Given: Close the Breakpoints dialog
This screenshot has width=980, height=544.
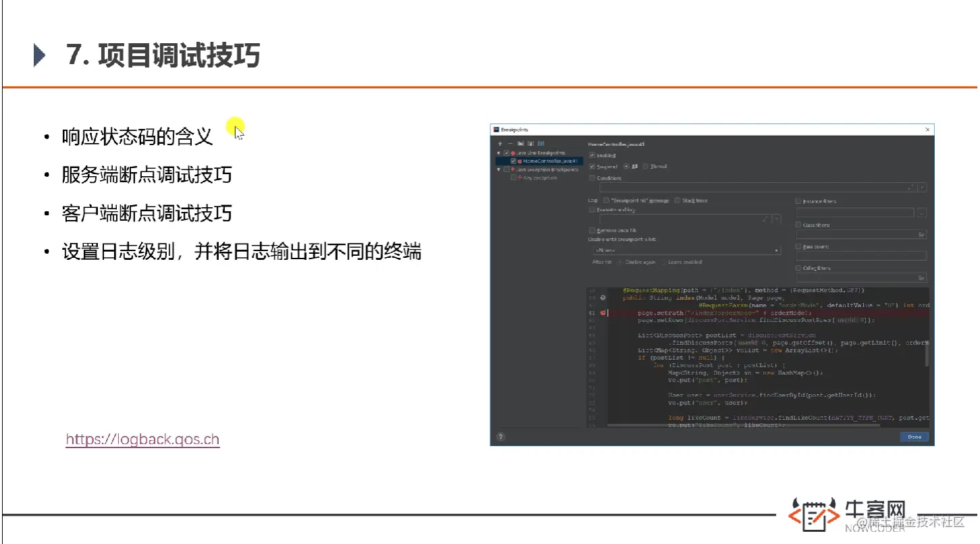Looking at the screenshot, I should pos(927,130).
